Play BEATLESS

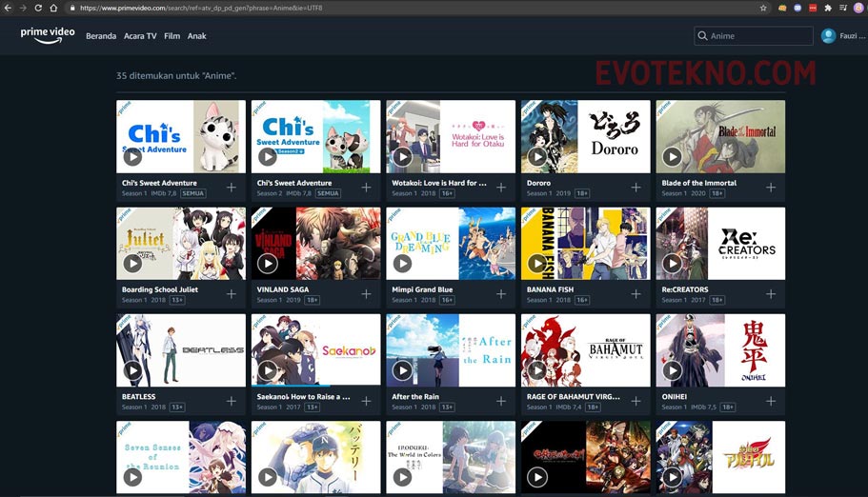coord(132,370)
